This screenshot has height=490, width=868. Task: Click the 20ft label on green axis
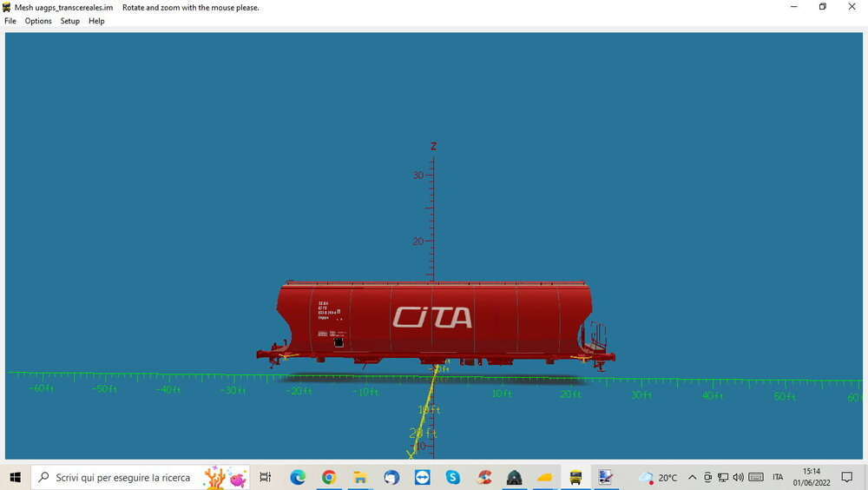(x=571, y=394)
